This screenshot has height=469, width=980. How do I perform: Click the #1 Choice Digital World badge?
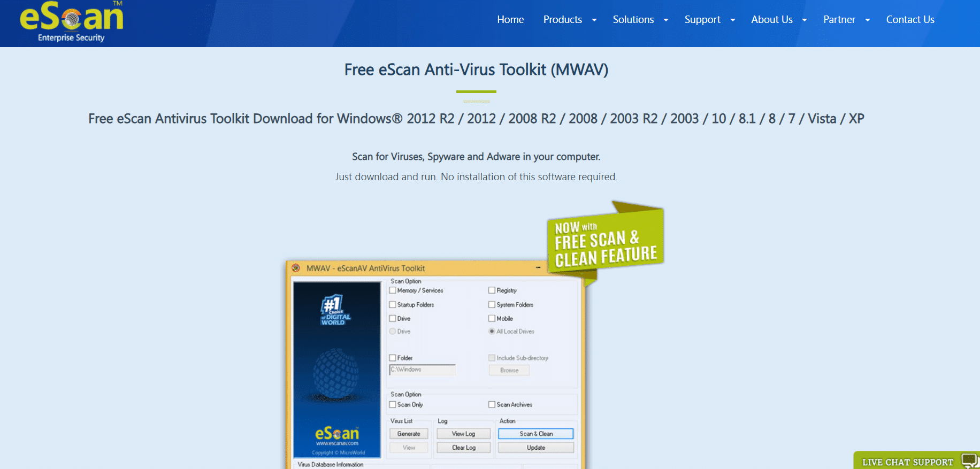335,310
